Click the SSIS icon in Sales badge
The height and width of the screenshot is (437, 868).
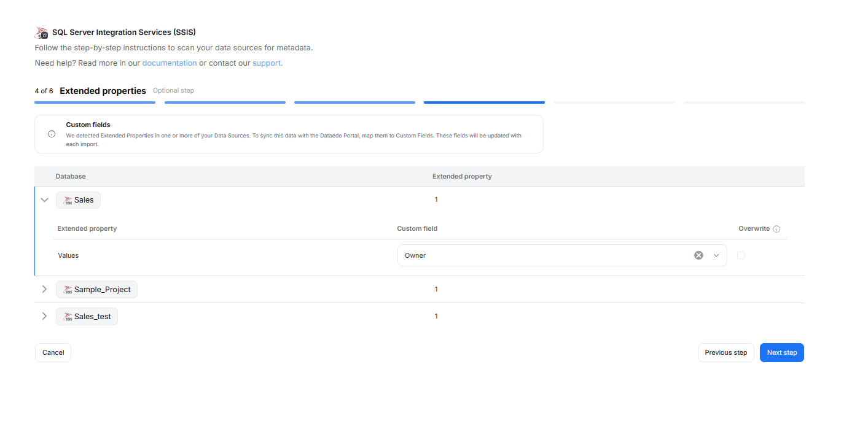68,200
